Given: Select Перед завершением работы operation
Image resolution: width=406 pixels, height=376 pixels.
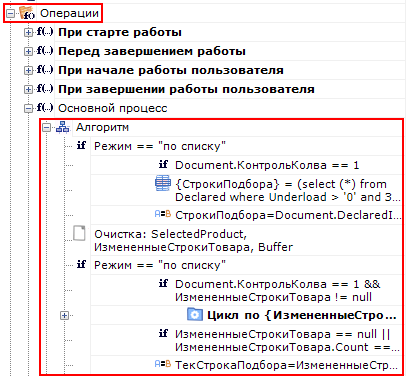Looking at the screenshot, I should click(152, 51).
